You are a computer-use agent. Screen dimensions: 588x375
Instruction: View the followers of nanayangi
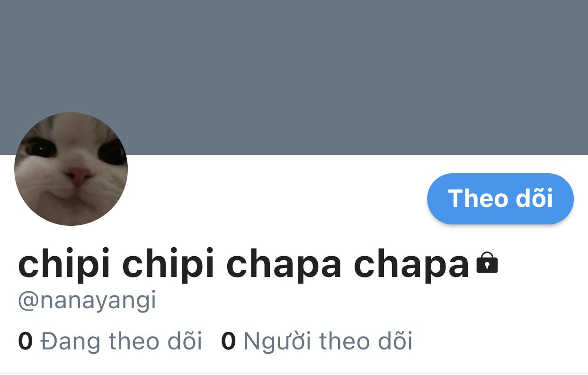click(317, 341)
